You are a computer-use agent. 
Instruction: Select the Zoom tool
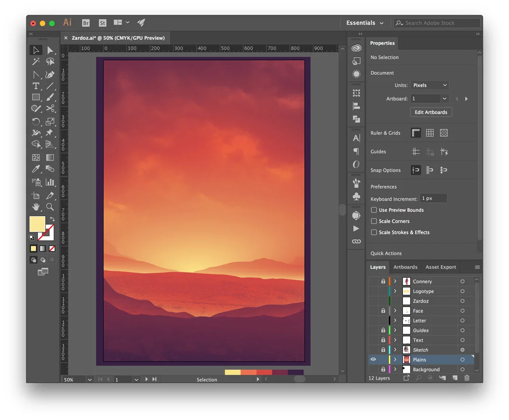(x=50, y=207)
